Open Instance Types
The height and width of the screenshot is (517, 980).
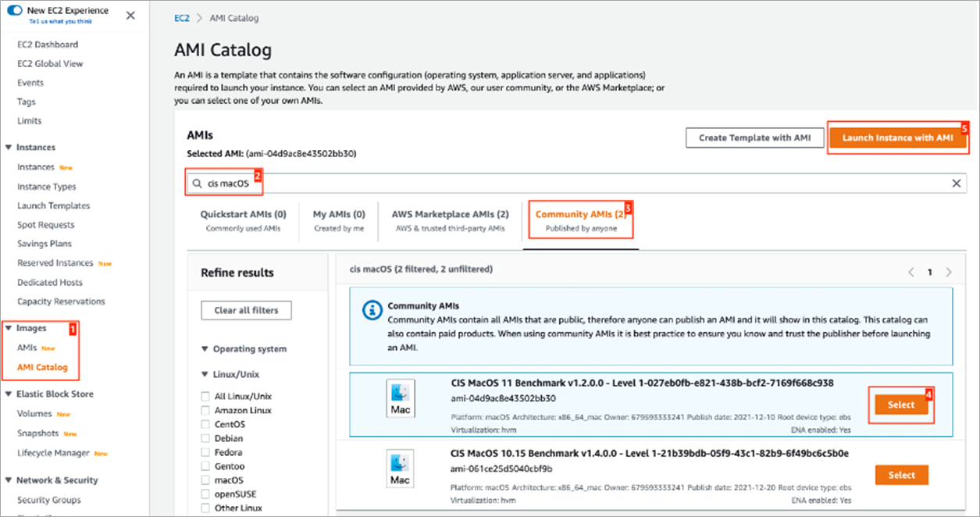point(47,187)
